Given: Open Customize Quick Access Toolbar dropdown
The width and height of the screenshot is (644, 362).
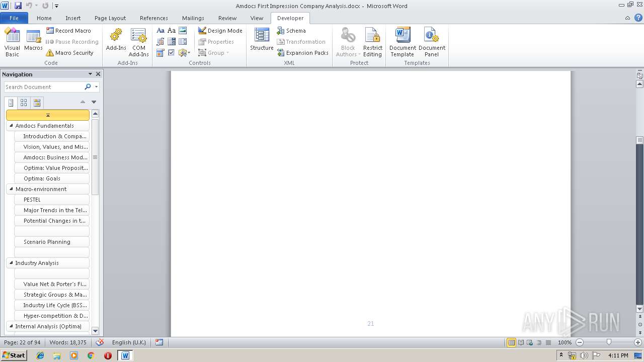Looking at the screenshot, I should [x=56, y=6].
